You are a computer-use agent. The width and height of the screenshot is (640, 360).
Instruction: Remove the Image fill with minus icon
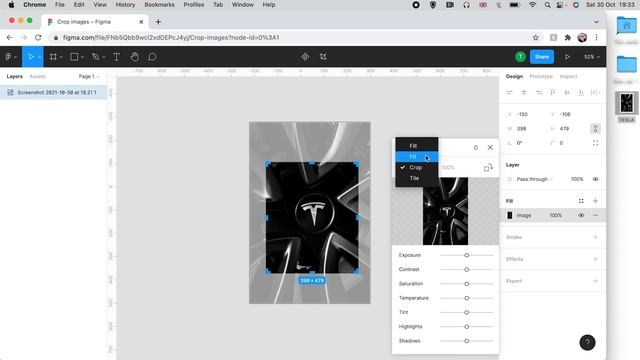(596, 215)
